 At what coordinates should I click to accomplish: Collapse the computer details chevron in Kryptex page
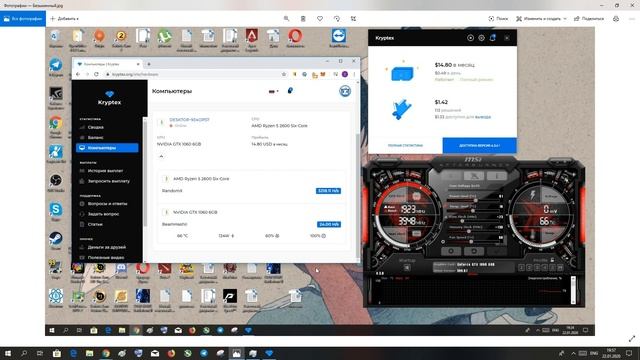point(161,156)
